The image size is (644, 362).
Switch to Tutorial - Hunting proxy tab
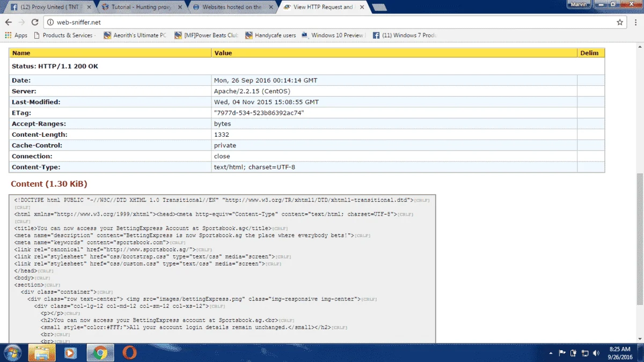point(140,7)
